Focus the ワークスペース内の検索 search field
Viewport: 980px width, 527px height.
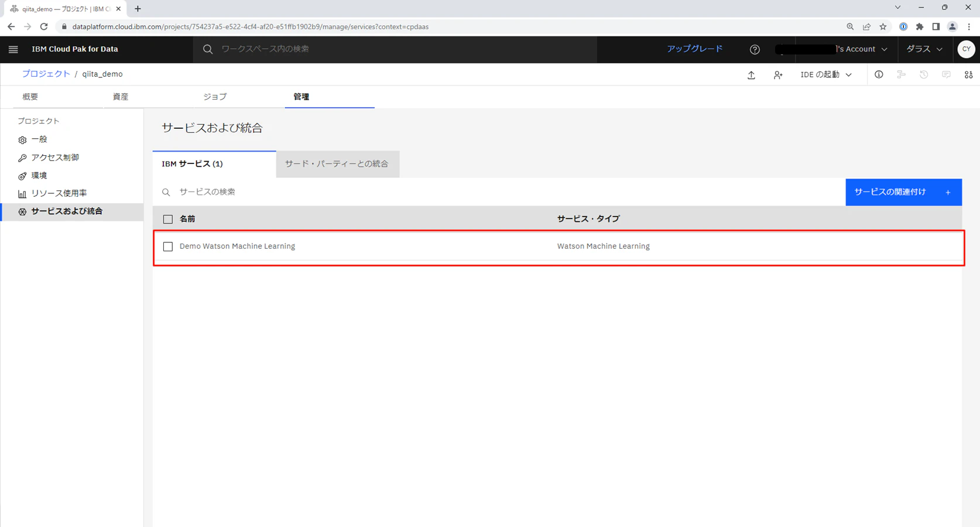click(x=395, y=49)
